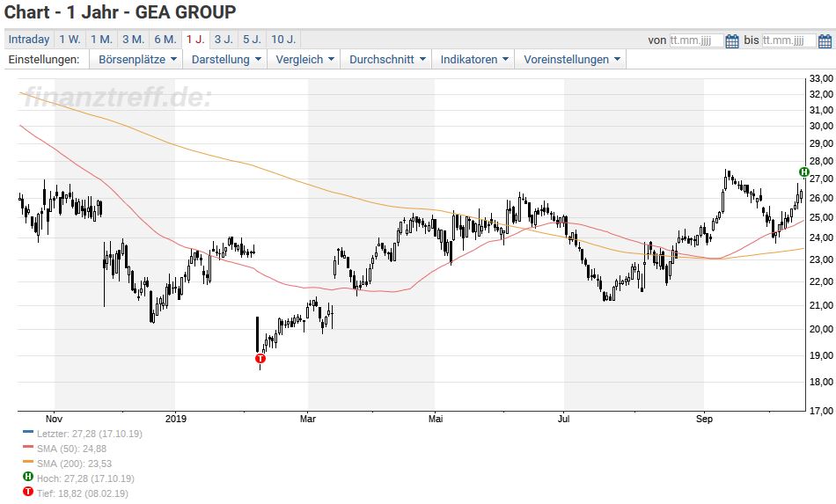Image resolution: width=836 pixels, height=504 pixels.
Task: Switch to the 6 M. range tab
Action: (x=165, y=40)
